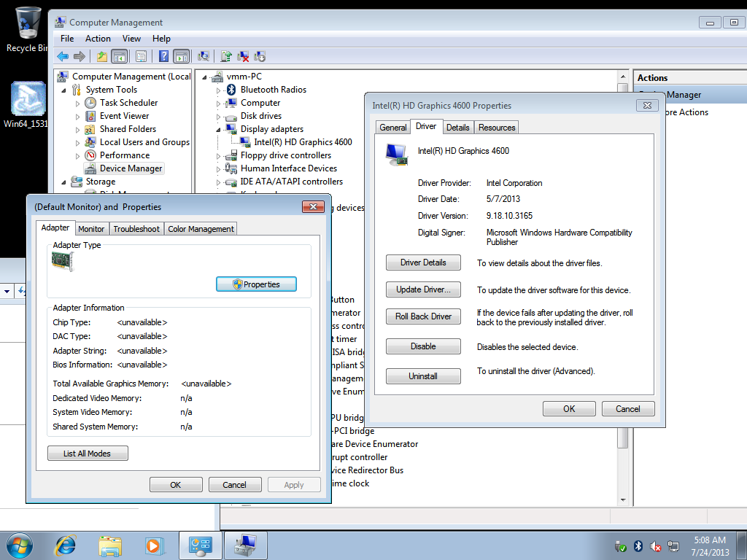Click the Update Driver Software toolbar icon
Image resolution: width=747 pixels, height=560 pixels.
[x=226, y=56]
